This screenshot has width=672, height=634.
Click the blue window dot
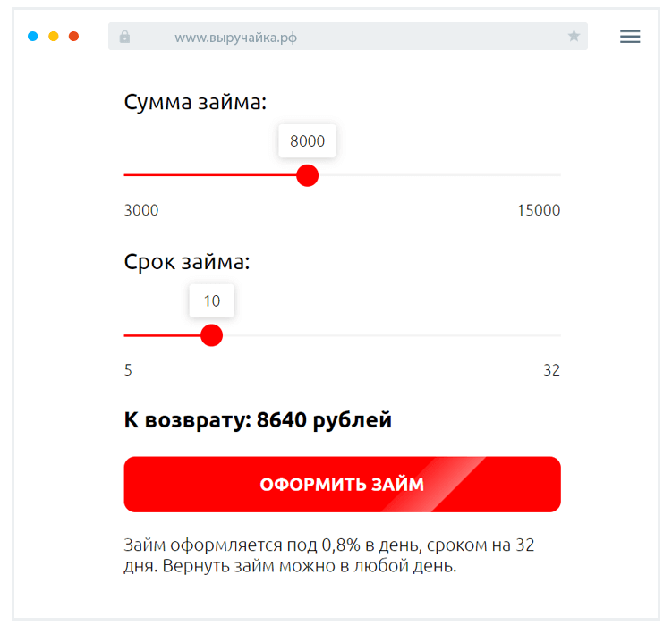click(x=33, y=37)
